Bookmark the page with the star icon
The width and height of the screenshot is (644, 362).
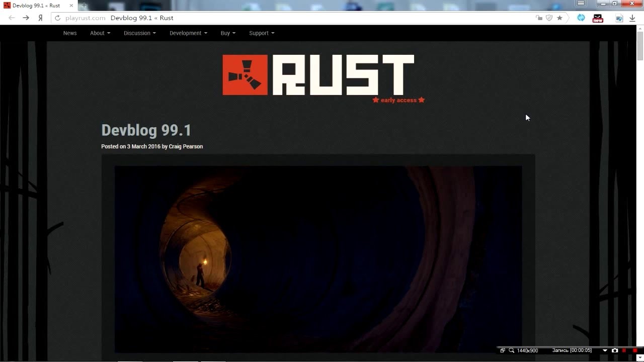tap(559, 18)
